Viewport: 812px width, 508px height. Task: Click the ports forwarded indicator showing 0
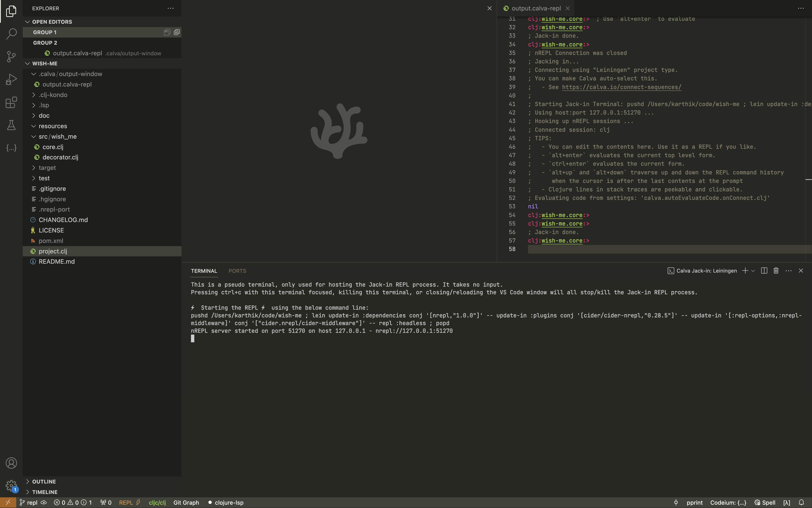pyautogui.click(x=106, y=503)
